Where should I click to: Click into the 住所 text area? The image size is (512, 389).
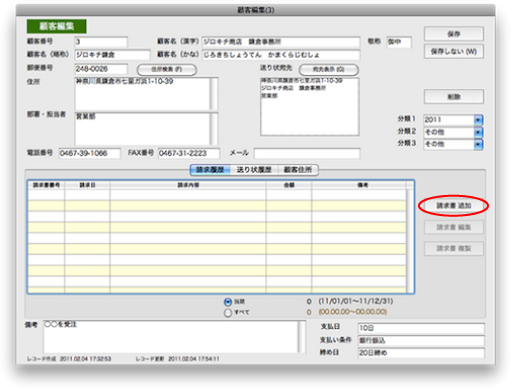pos(143,94)
